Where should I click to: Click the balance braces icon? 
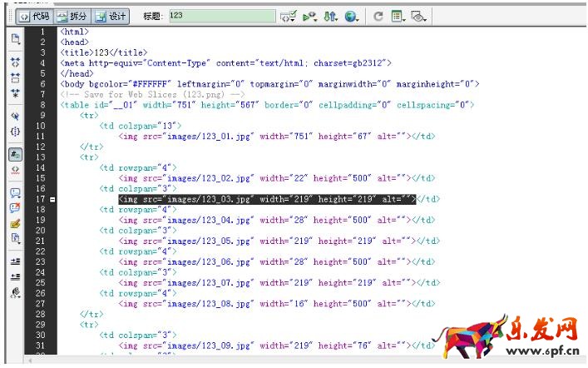point(15,132)
